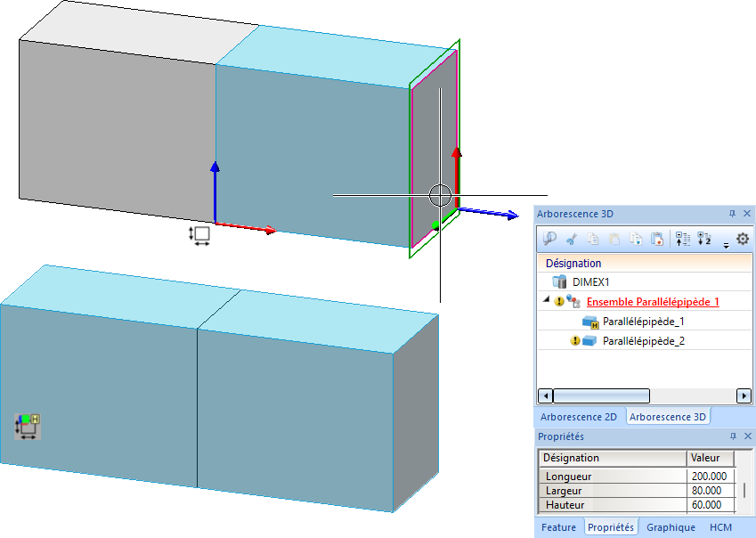Switch to the Feature tab
756x538 pixels.
point(558,527)
